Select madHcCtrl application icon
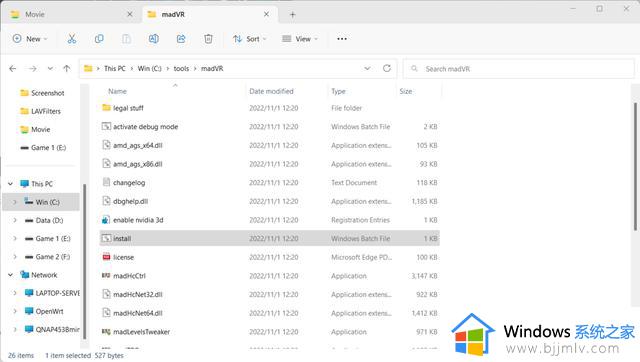The image size is (640, 362). tap(106, 276)
